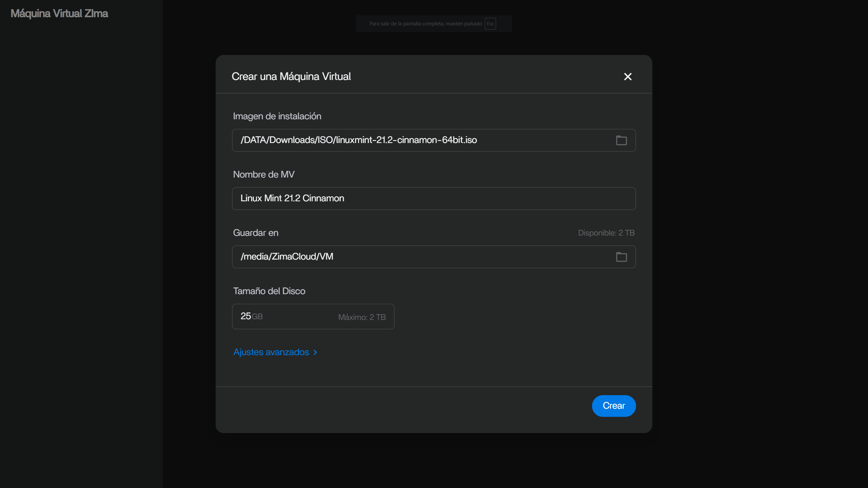The height and width of the screenshot is (488, 868).
Task: Browse for installation image with folder icon
Action: (621, 140)
